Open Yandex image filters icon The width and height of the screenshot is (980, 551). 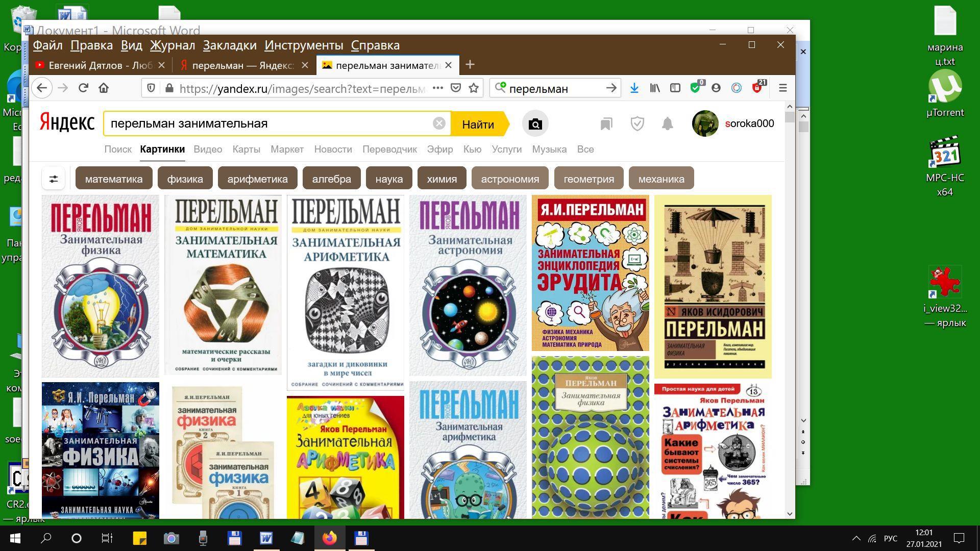[53, 179]
